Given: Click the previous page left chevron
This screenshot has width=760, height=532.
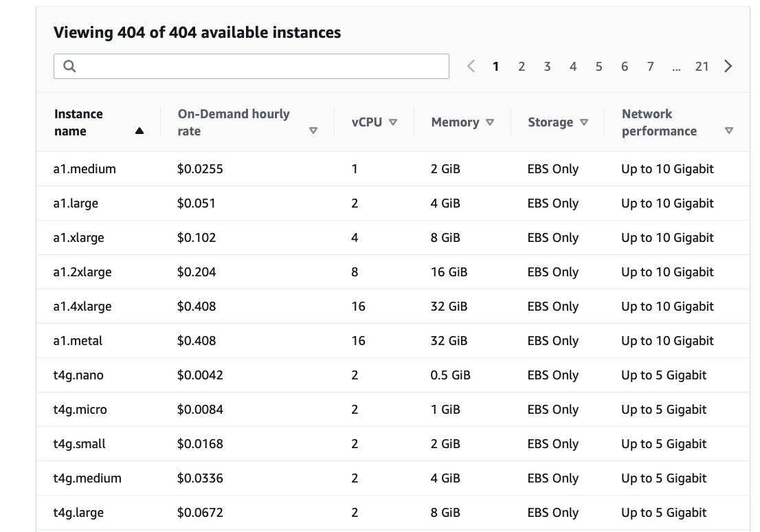Looking at the screenshot, I should coord(471,67).
